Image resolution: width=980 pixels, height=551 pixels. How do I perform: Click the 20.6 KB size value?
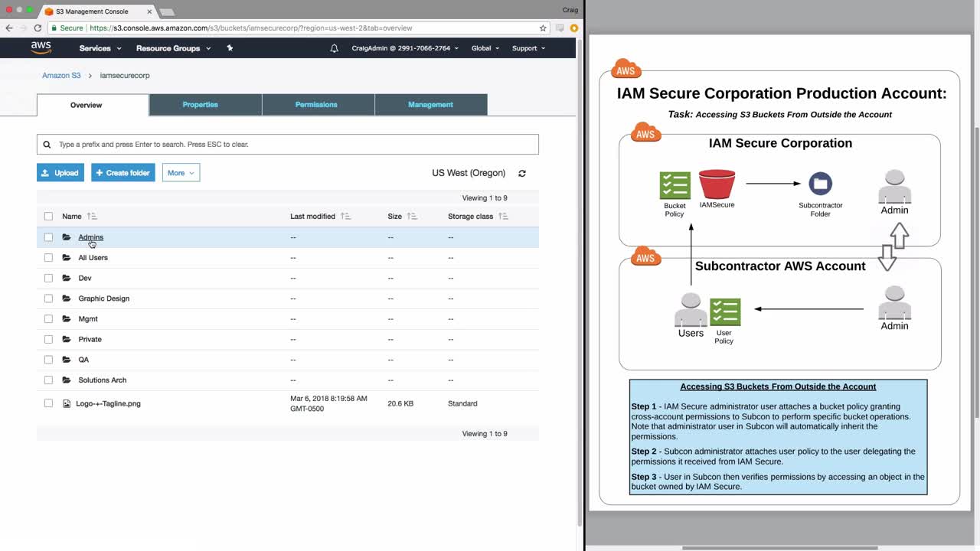click(400, 403)
